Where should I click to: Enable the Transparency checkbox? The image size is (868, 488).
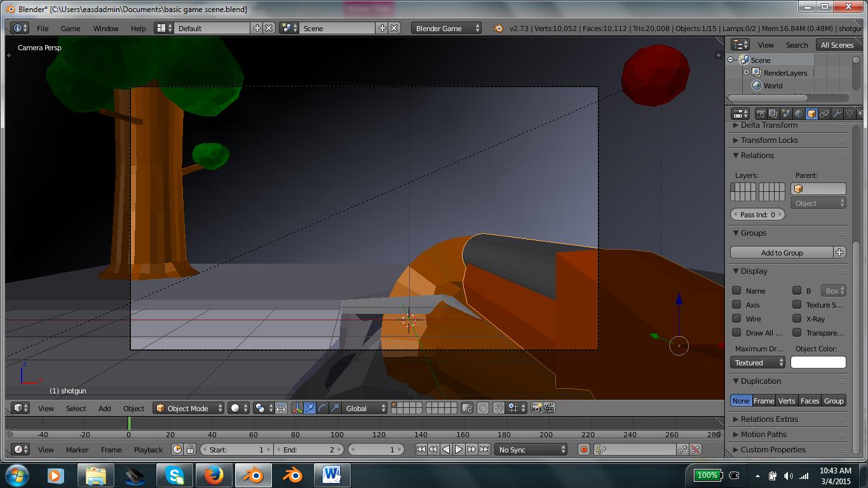point(797,332)
